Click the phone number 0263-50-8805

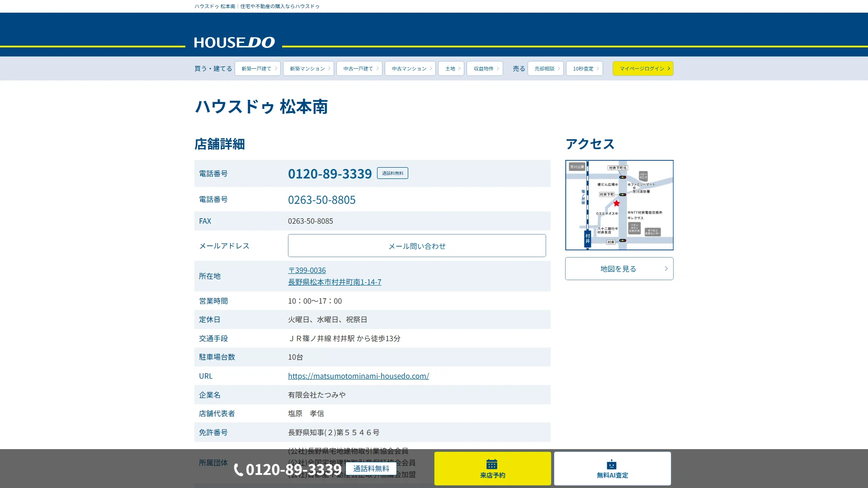click(322, 200)
